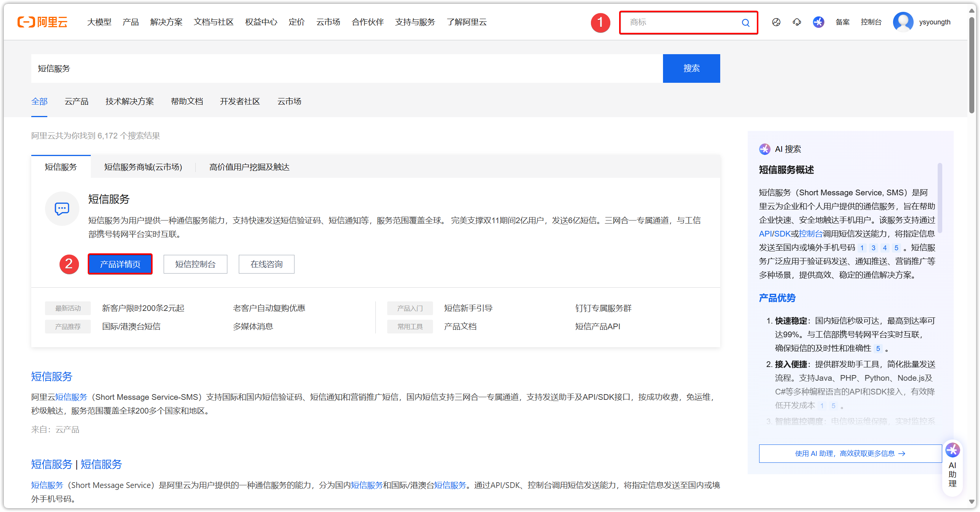This screenshot has height=512, width=980.
Task: Switch to the 短信服务 card tab
Action: pyautogui.click(x=61, y=167)
